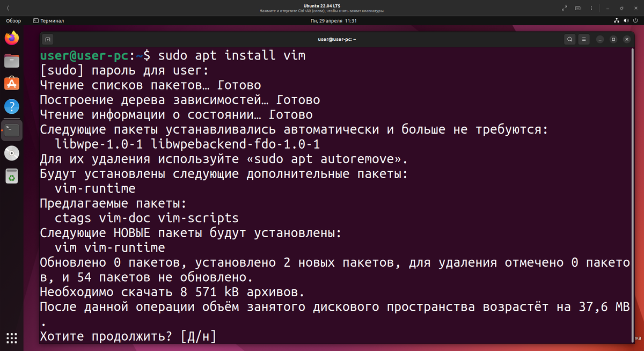Click the text установлено 2 новых пакетов
The width and height of the screenshot is (644, 351).
pyautogui.click(x=294, y=263)
